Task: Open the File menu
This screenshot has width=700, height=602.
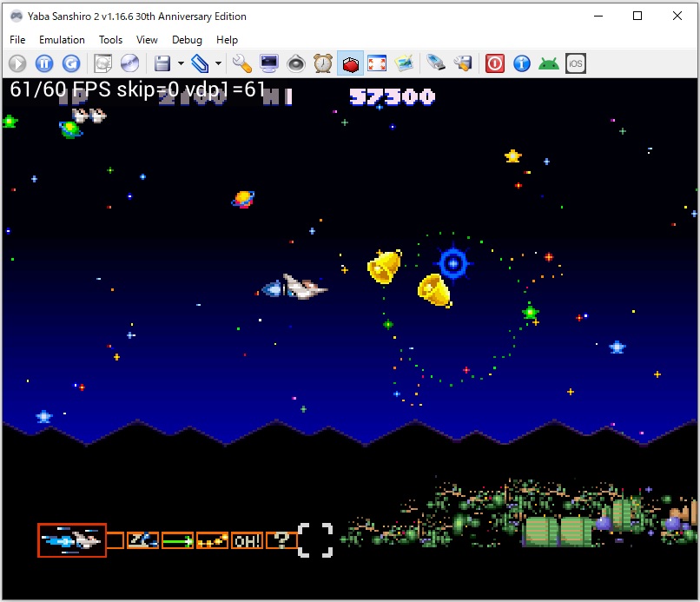Action: pyautogui.click(x=17, y=40)
